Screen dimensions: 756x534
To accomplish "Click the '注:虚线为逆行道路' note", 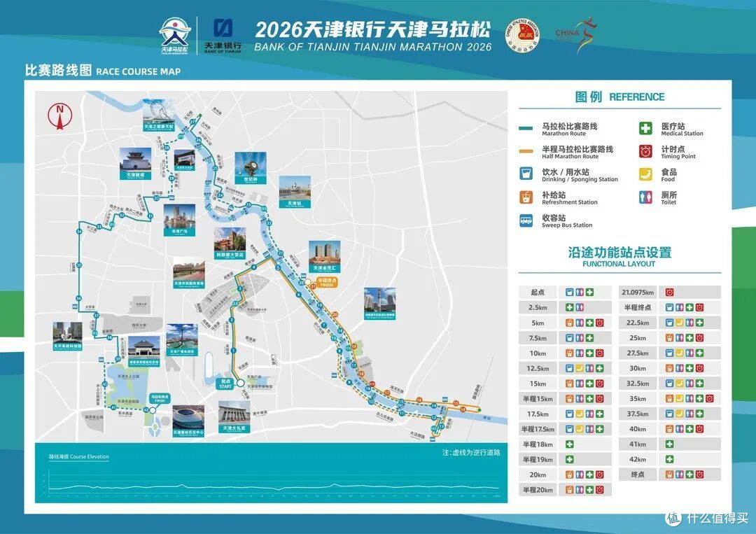I will coord(471,453).
